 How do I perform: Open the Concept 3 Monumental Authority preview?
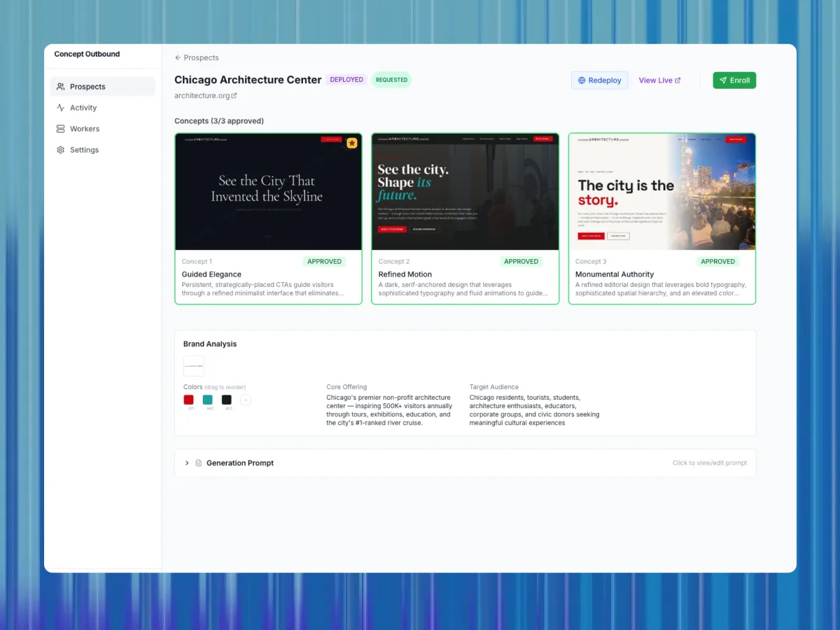(662, 192)
